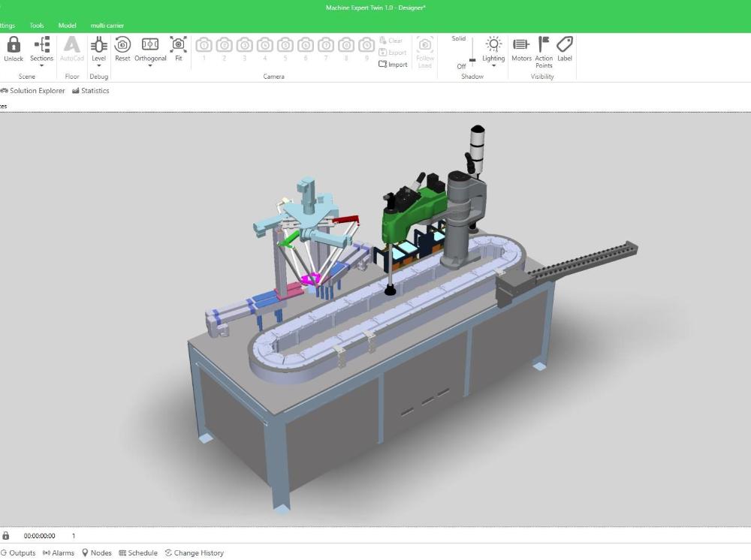Select camera preset 8
The width and height of the screenshot is (751, 560).
[346, 46]
